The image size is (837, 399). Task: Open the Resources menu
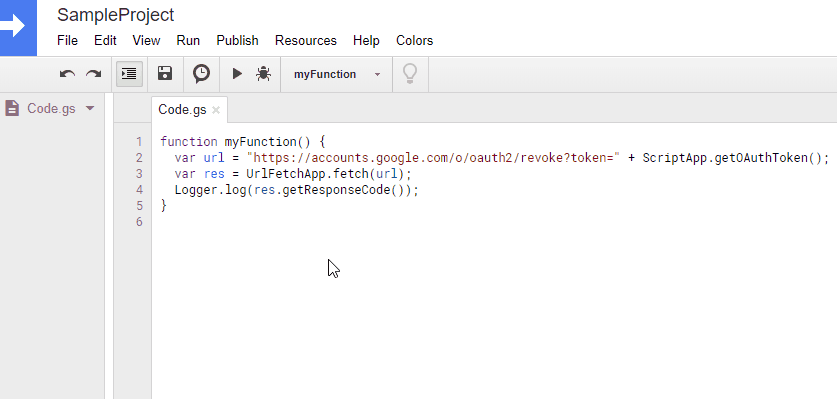(306, 41)
